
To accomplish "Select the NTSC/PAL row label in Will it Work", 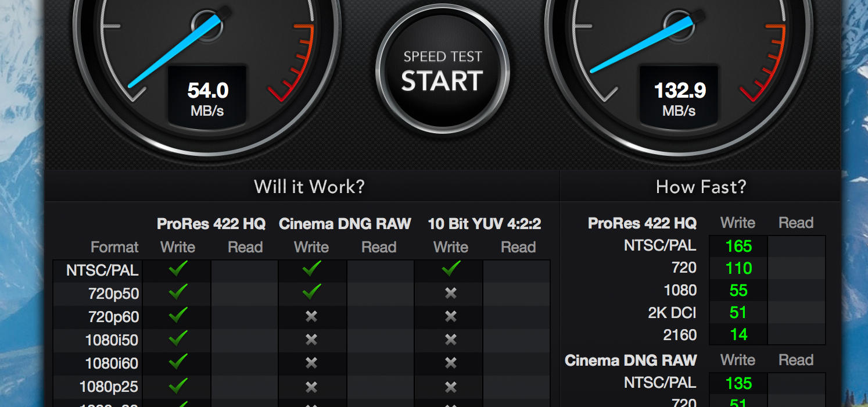I will 103,270.
